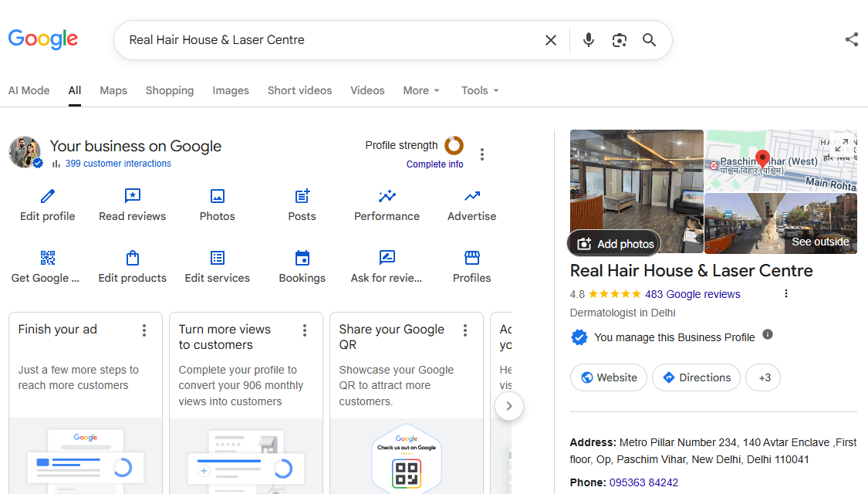Click into the Google search input field
Screen dimensions: 868x494
[x=332, y=40]
